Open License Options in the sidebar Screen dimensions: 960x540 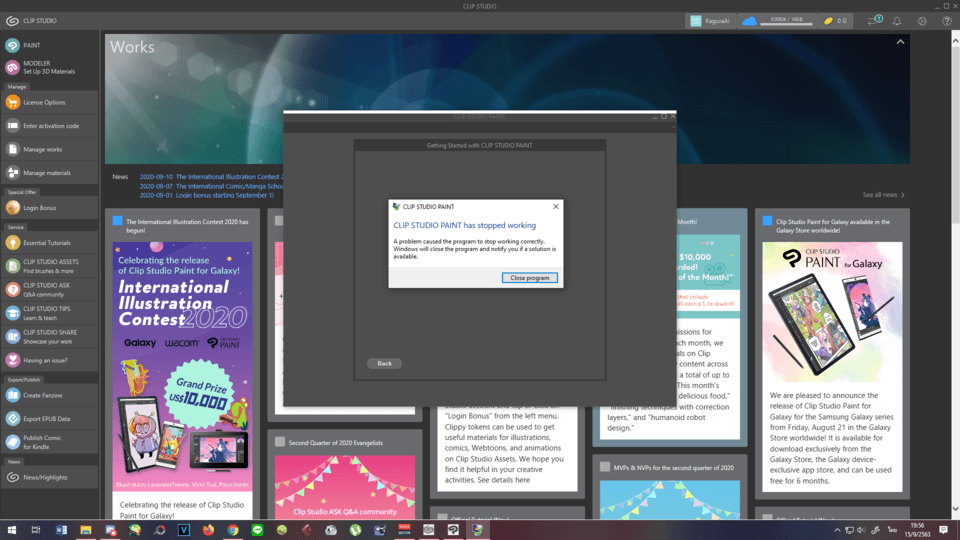point(49,102)
